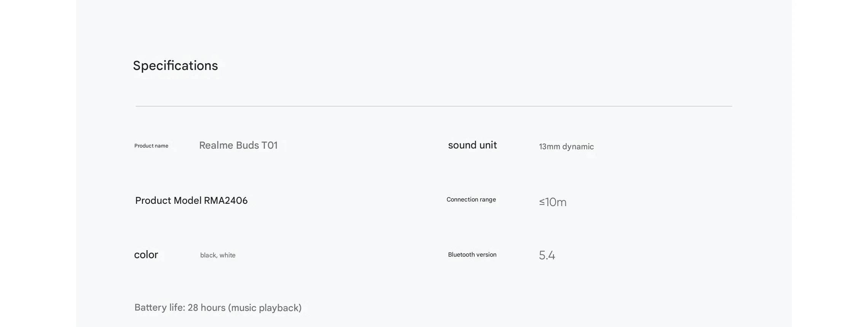
Task: Click the Battery life label text
Action: 160,308
